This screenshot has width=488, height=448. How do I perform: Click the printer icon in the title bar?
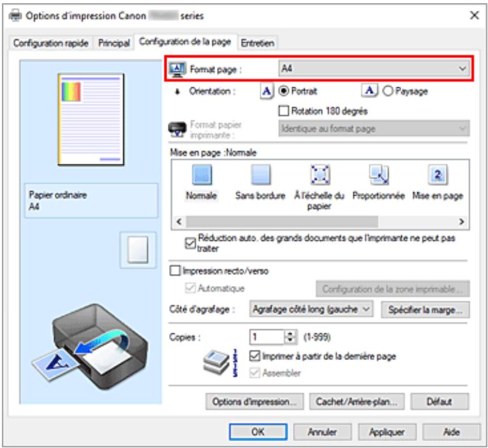pos(15,15)
